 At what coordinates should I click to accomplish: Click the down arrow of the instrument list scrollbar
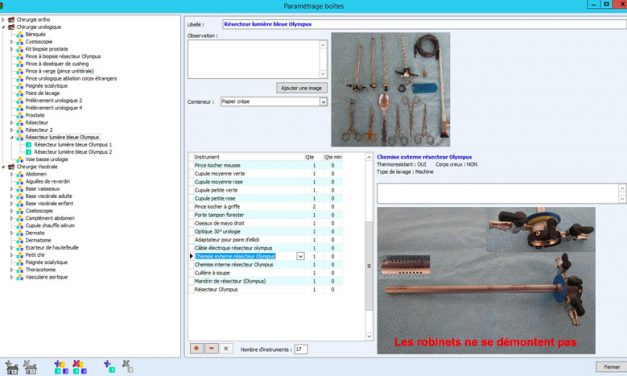point(369,336)
